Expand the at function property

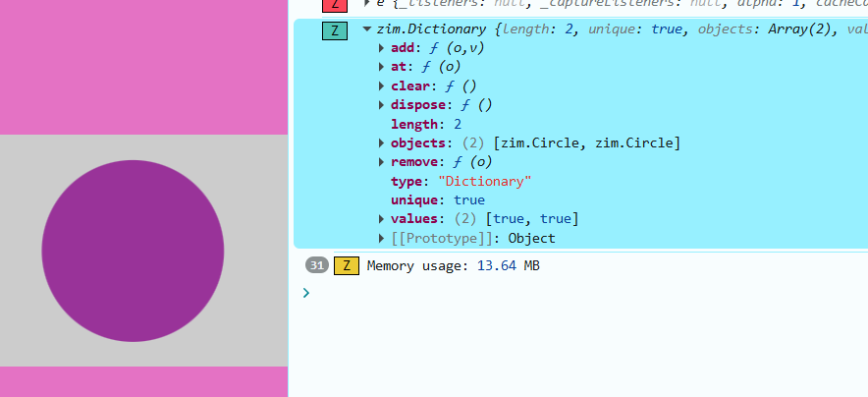coord(382,67)
